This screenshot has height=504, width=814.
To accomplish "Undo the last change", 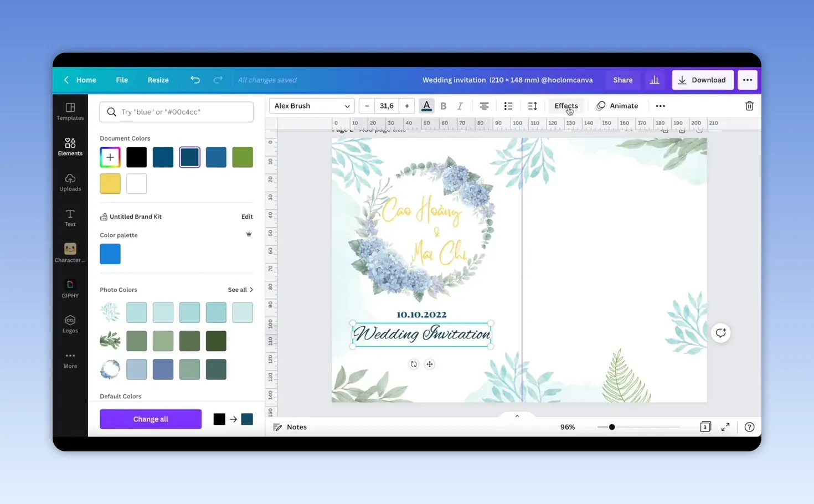I will click(x=195, y=80).
